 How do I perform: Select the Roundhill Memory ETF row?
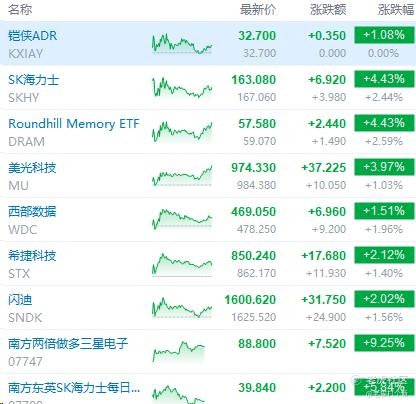[x=208, y=132]
